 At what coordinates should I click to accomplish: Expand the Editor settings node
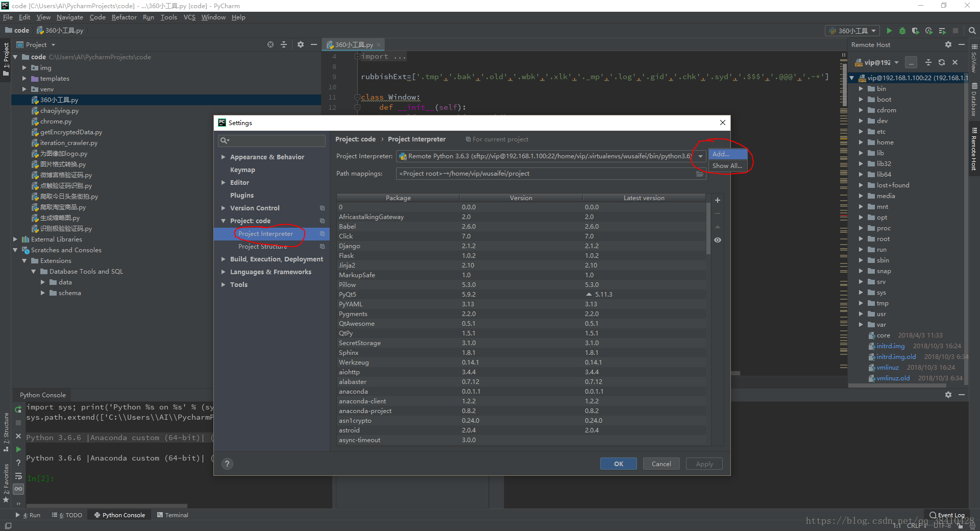coord(223,183)
